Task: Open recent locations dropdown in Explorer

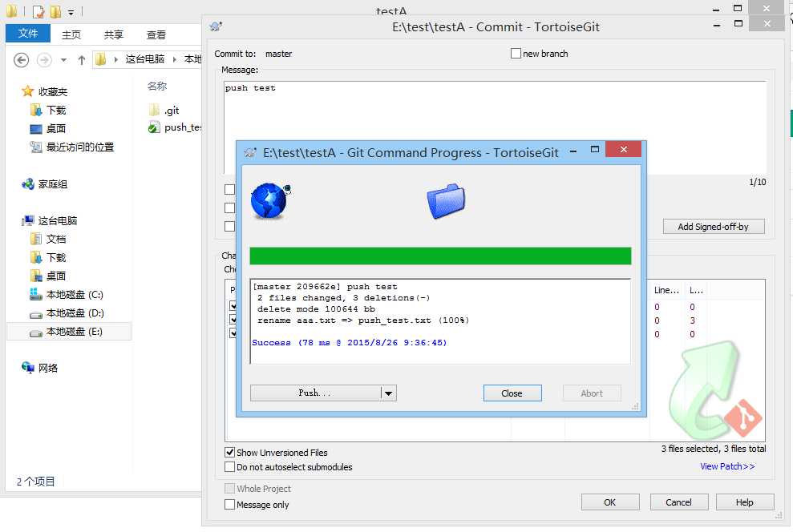Action: pos(63,60)
